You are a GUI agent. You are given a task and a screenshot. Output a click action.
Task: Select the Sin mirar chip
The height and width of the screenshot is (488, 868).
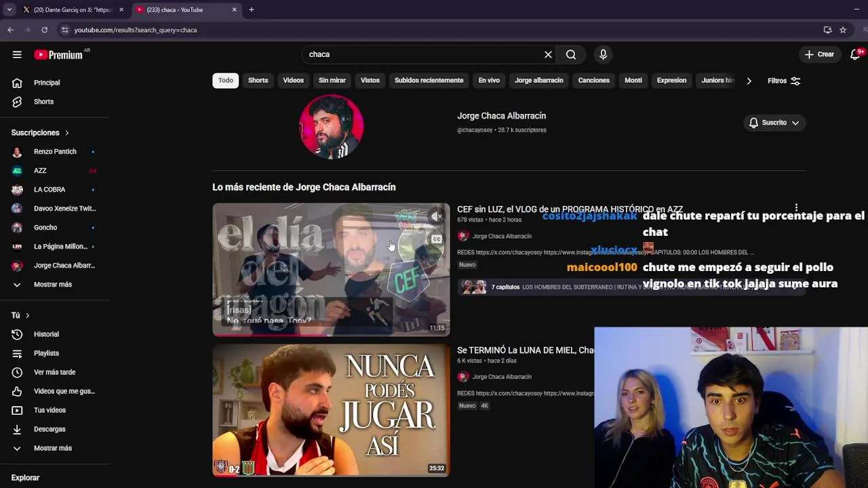click(x=332, y=81)
